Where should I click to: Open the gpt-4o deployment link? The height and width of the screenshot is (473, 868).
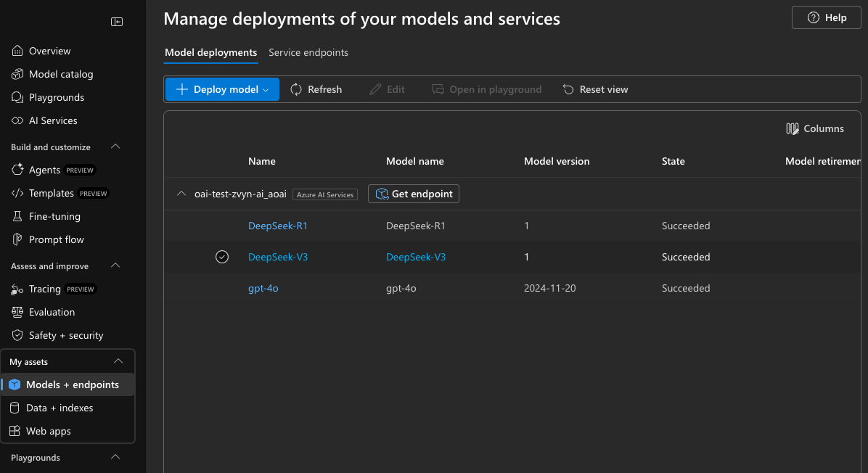coord(263,288)
